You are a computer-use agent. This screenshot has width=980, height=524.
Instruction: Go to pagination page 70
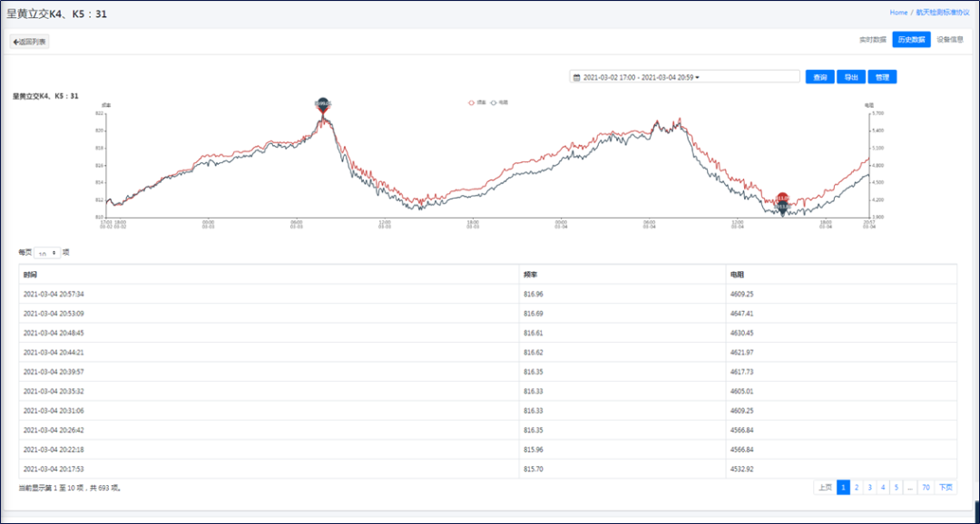pos(926,487)
